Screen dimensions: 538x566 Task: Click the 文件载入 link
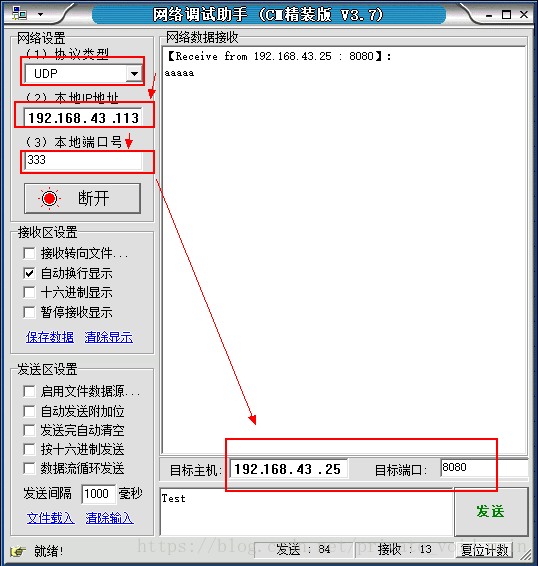click(x=51, y=518)
